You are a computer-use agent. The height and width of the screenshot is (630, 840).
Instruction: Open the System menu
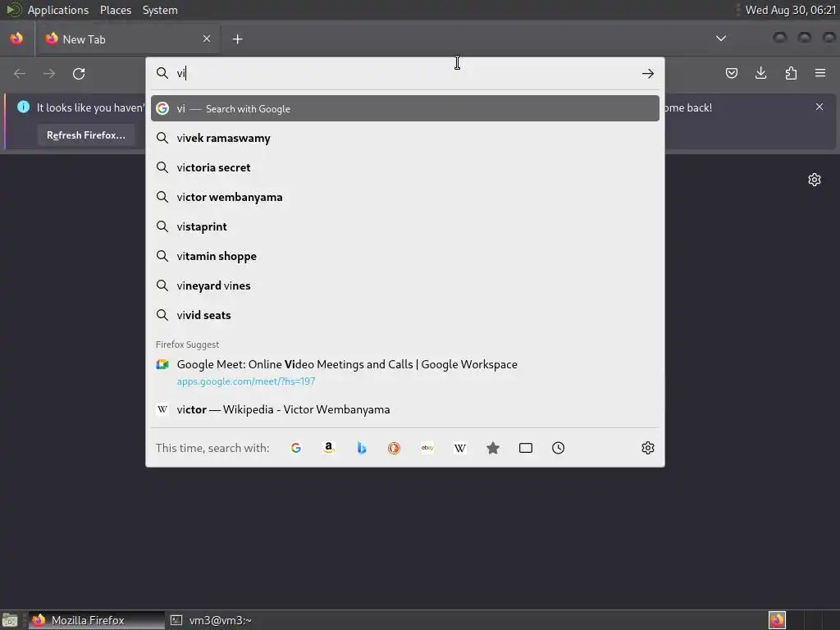coord(160,10)
